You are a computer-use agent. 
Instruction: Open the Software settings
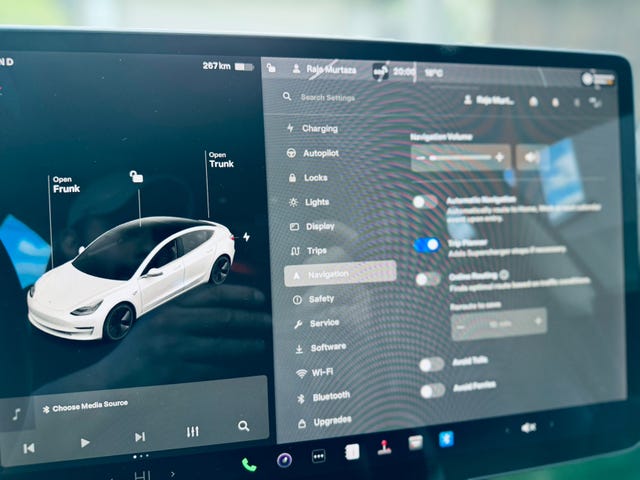(320, 348)
